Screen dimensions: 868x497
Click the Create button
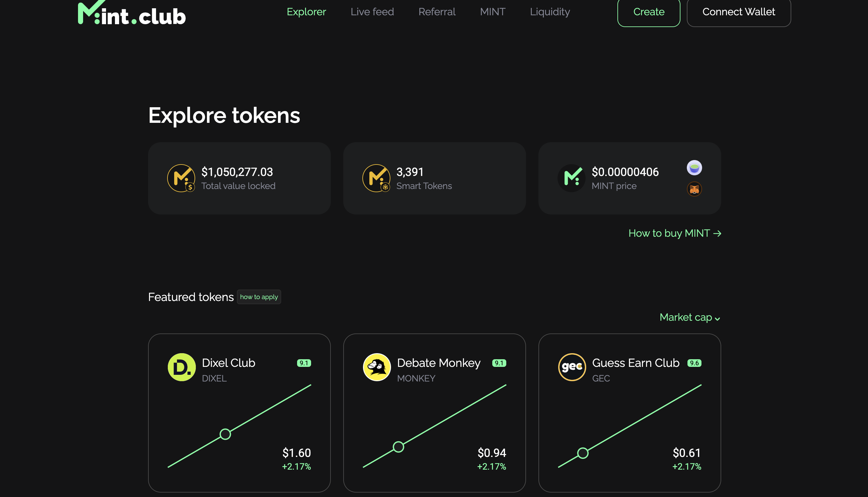pyautogui.click(x=649, y=13)
